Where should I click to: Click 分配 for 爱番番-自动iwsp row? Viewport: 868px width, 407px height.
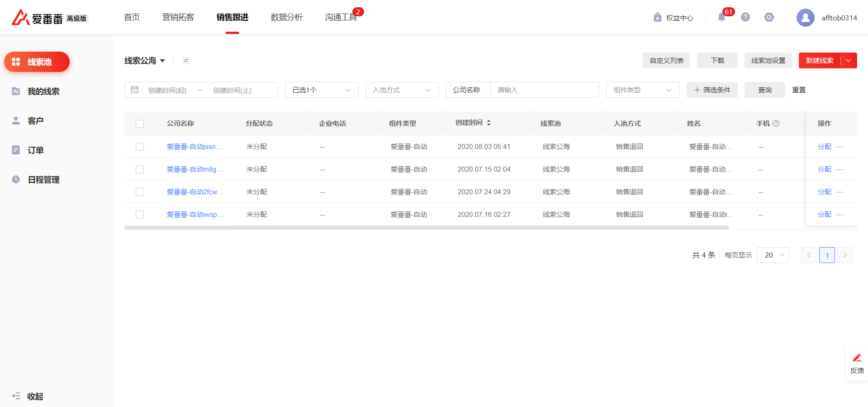coord(825,215)
